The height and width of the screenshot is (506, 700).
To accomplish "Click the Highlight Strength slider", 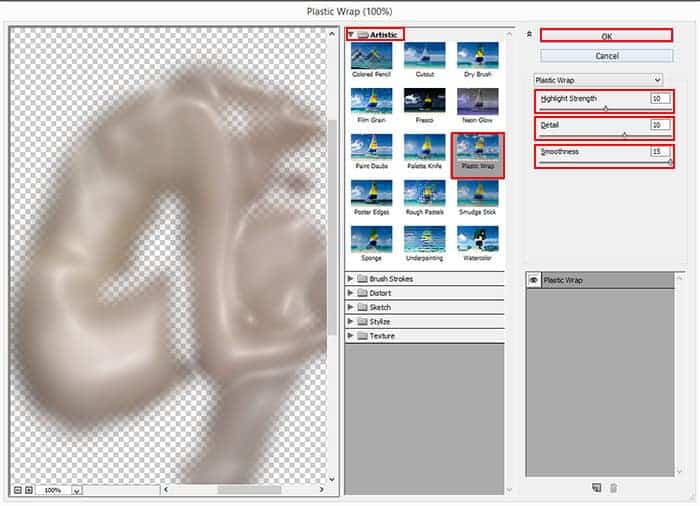I will 605,108.
